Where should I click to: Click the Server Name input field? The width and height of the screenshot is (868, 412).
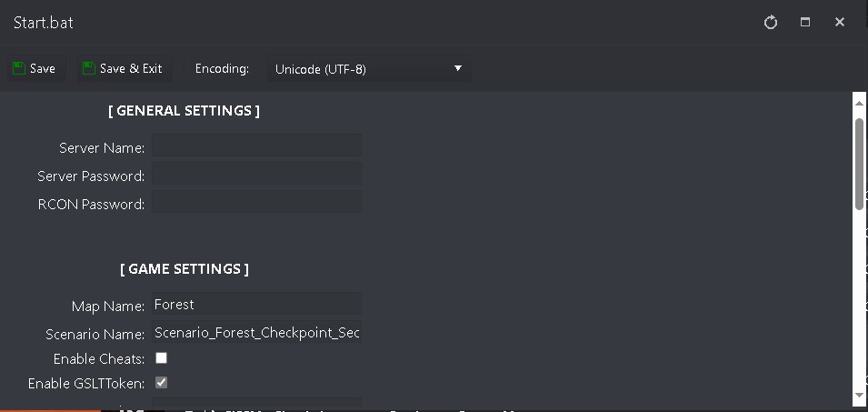pyautogui.click(x=257, y=146)
